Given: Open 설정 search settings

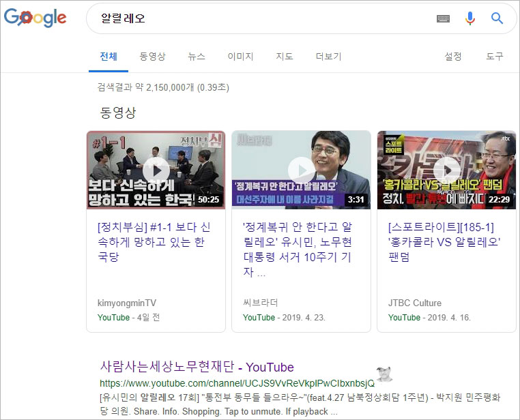Looking at the screenshot, I should click(x=452, y=57).
